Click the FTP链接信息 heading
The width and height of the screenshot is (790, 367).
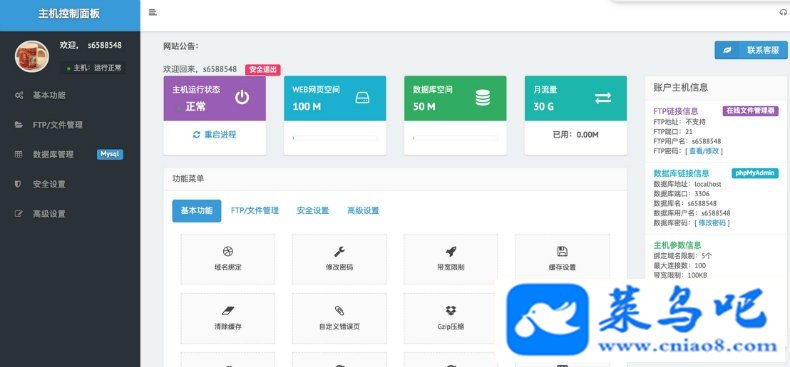676,111
